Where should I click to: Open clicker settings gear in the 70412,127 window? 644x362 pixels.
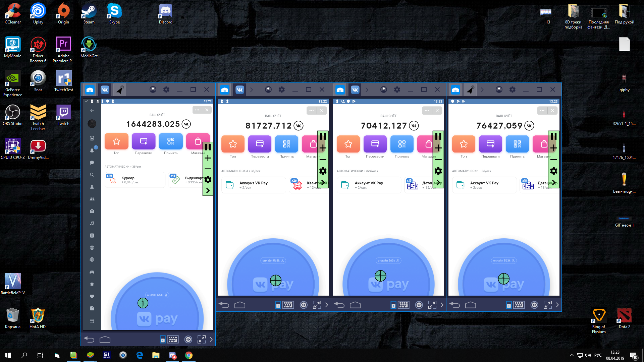click(x=438, y=171)
